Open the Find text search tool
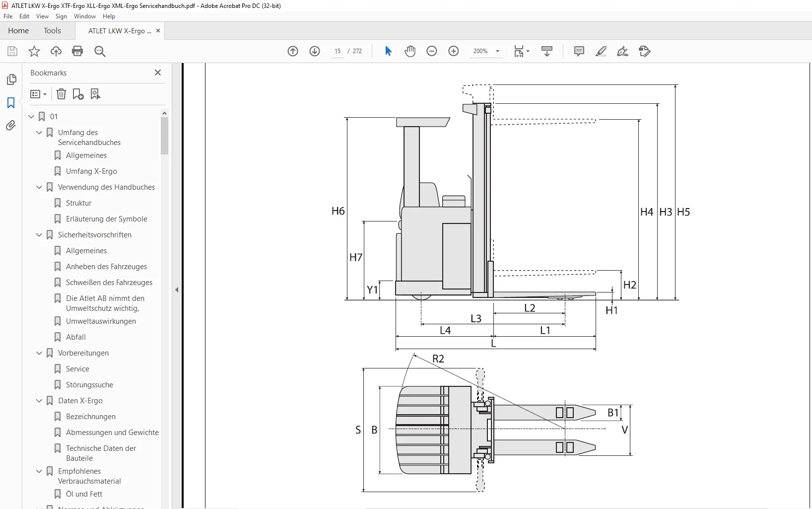This screenshot has width=812, height=509. click(x=100, y=51)
